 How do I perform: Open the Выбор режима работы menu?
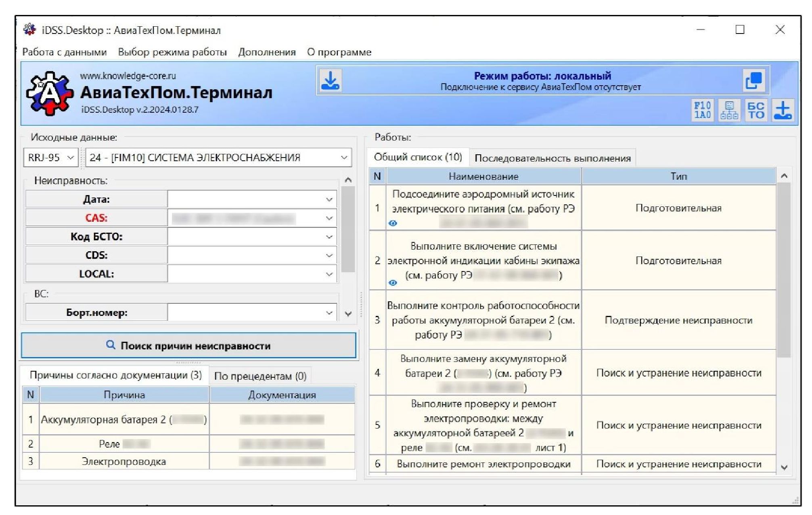pos(172,52)
